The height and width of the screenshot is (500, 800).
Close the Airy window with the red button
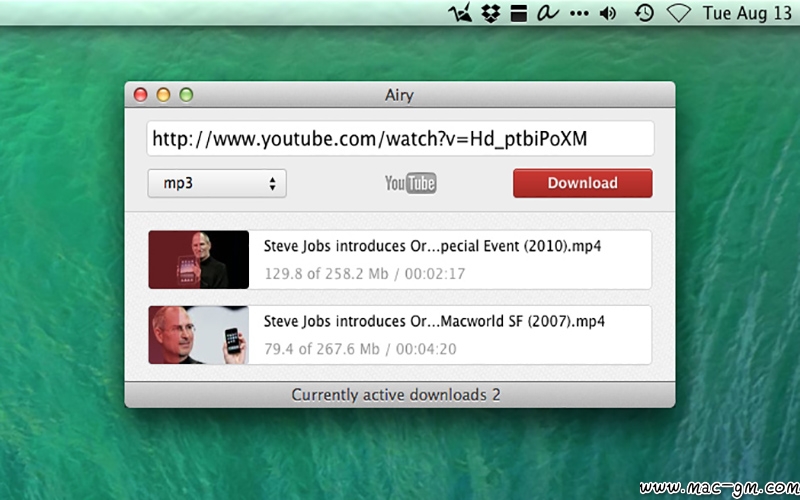click(140, 95)
